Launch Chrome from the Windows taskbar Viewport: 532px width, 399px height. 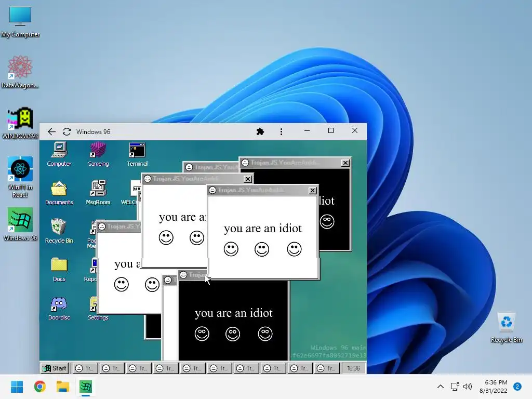tap(39, 387)
